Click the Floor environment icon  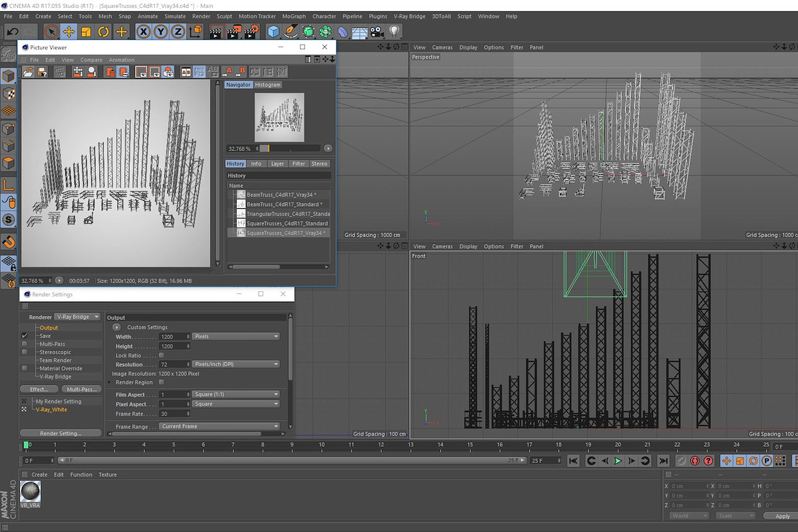click(360, 31)
